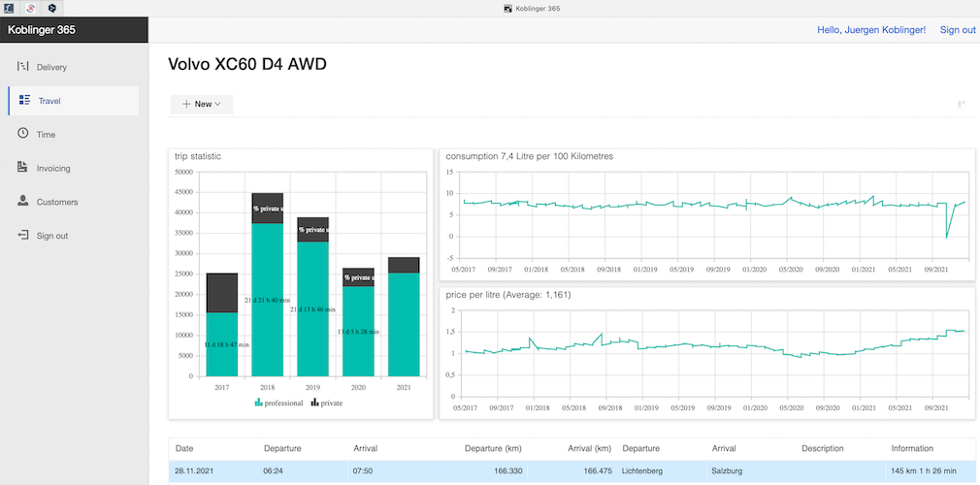Viewport: 980px width, 485px height.
Task: Click the 2018 teal professional bar
Action: pyautogui.click(x=268, y=300)
